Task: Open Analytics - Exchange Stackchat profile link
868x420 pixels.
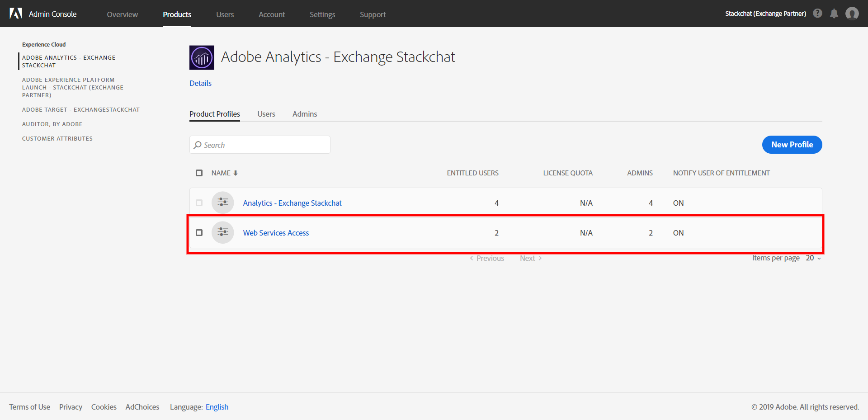Action: 292,203
